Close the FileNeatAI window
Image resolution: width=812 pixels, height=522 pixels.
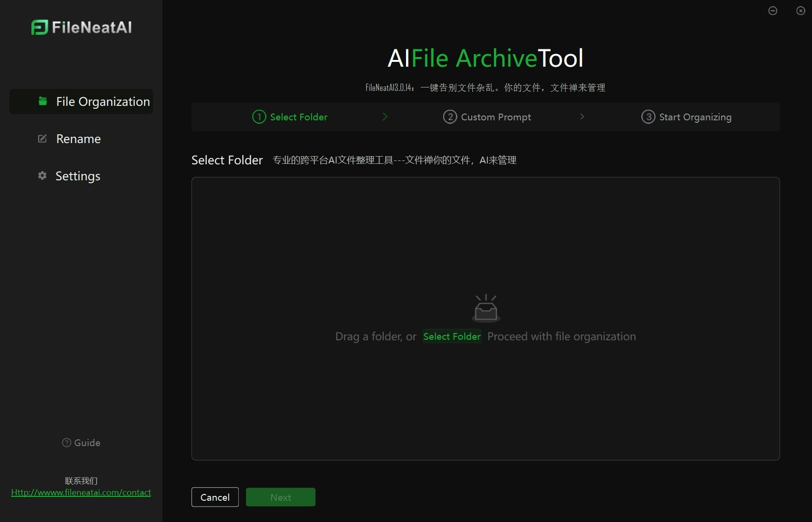point(801,11)
